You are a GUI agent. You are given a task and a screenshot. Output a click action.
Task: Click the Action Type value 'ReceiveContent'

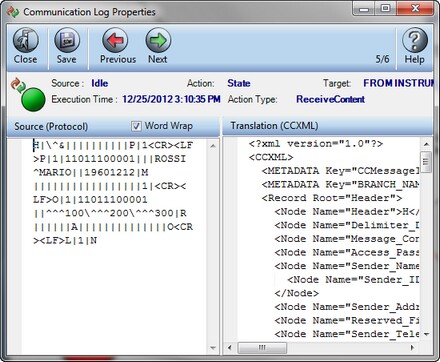330,99
